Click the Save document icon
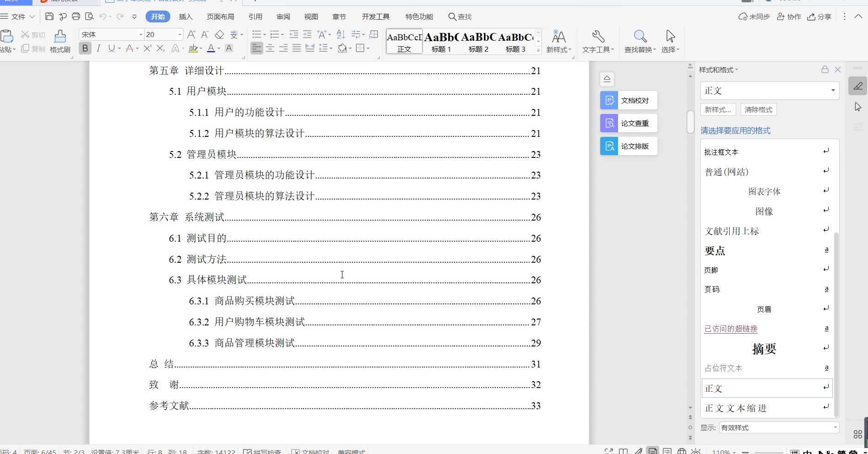Screen dimensions: 868x454 tap(49, 16)
